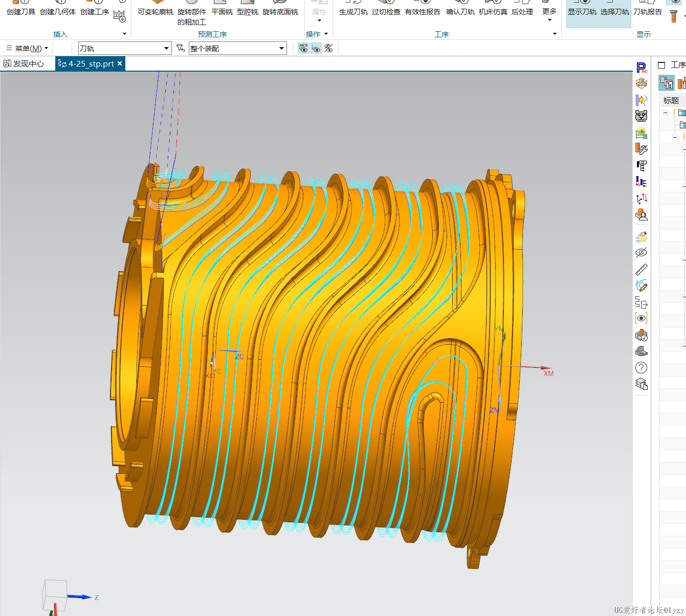Select 可变轮廓铣 operation
This screenshot has width=686, height=616.
coord(156,8)
